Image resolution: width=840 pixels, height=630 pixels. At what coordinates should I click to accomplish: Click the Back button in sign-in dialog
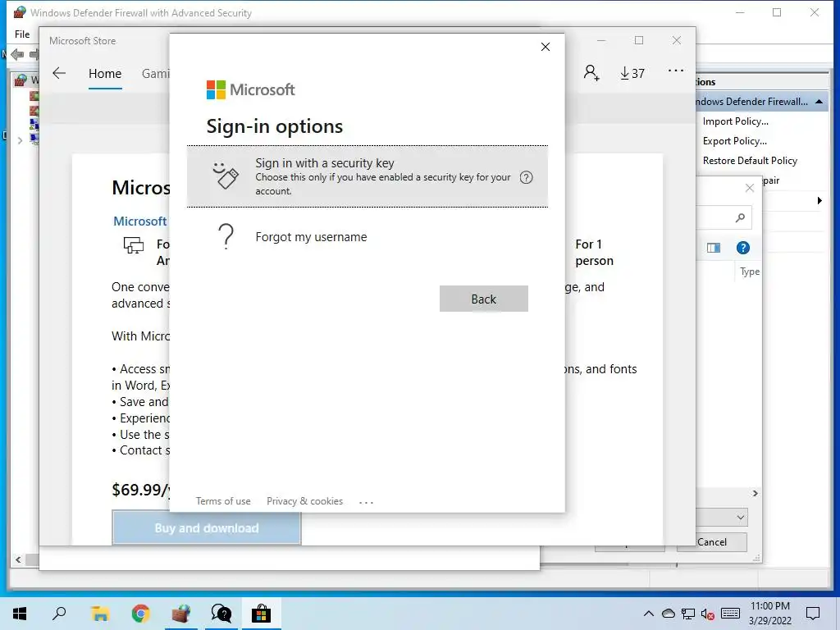(484, 299)
